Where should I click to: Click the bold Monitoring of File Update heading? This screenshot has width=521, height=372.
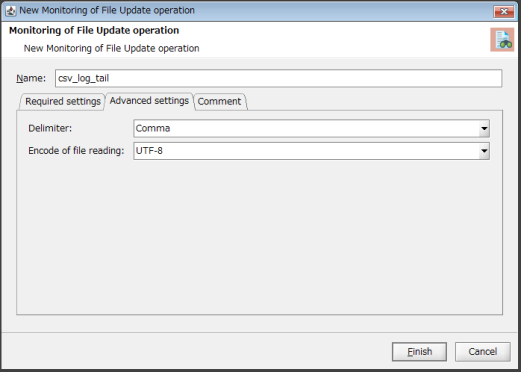[94, 30]
